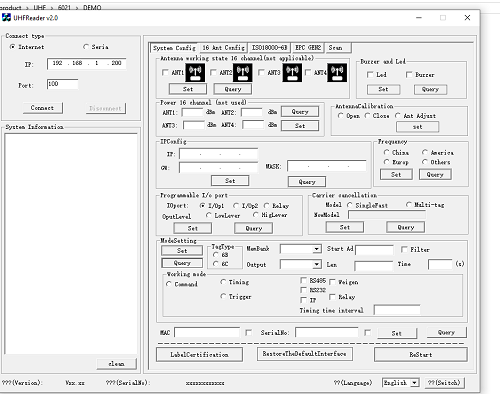
Task: Click the ANT1 power dBm field
Action: click(193, 113)
